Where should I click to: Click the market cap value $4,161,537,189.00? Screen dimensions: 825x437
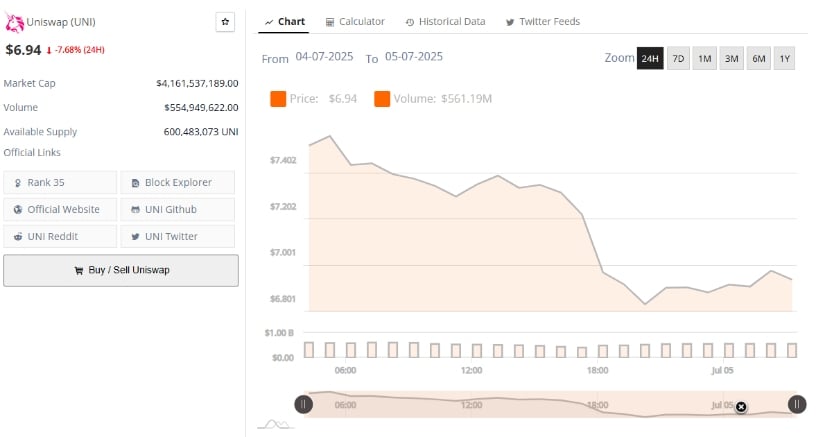click(x=197, y=83)
